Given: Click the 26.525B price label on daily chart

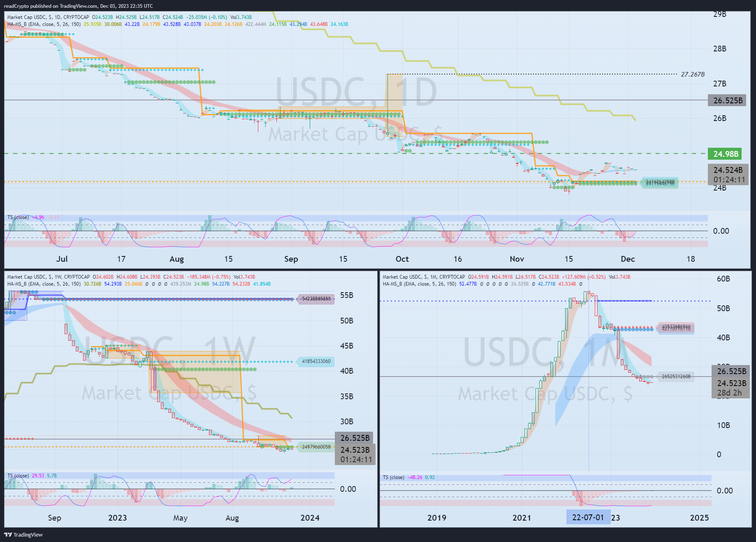Looking at the screenshot, I should point(727,100).
